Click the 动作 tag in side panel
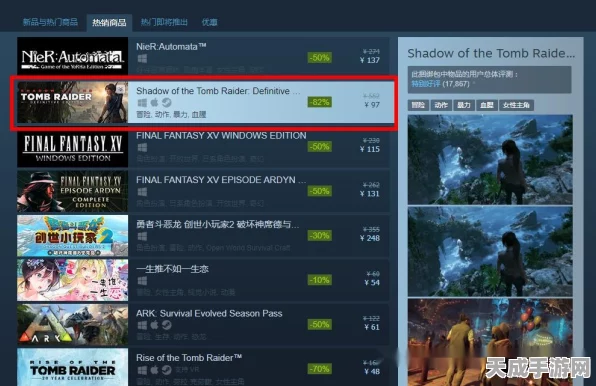Viewport: 596px width, 386px height. [441, 105]
